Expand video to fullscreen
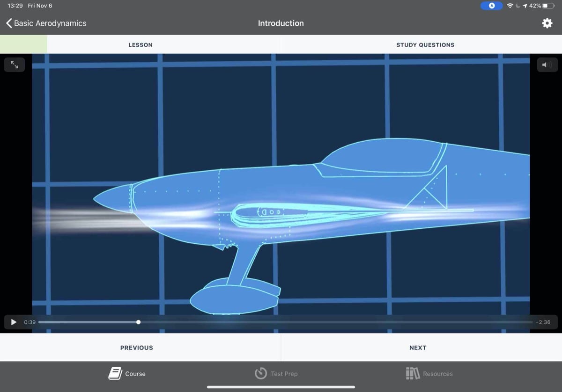The width and height of the screenshot is (562, 392). [x=15, y=65]
